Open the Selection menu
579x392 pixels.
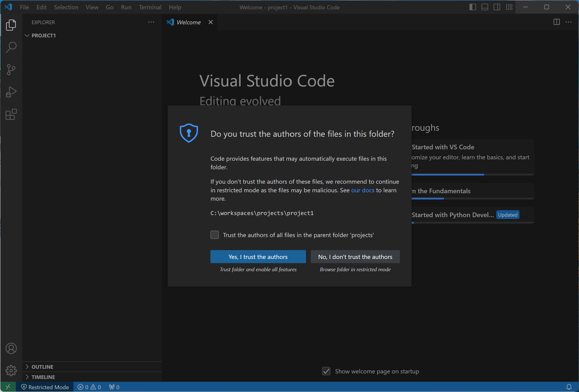point(66,7)
